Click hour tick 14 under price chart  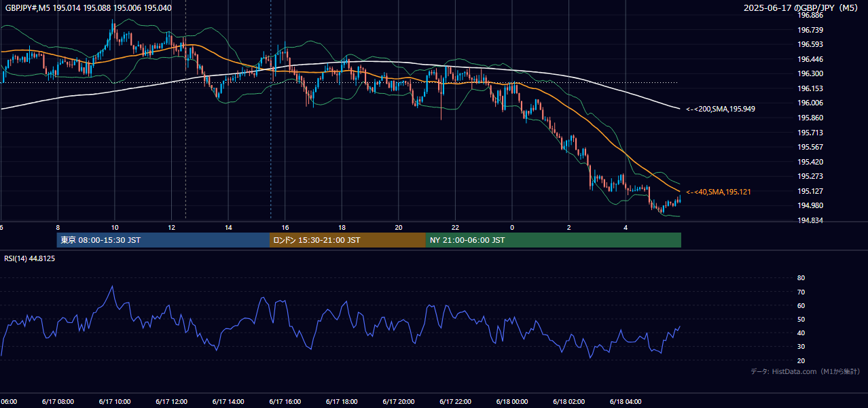click(x=228, y=227)
